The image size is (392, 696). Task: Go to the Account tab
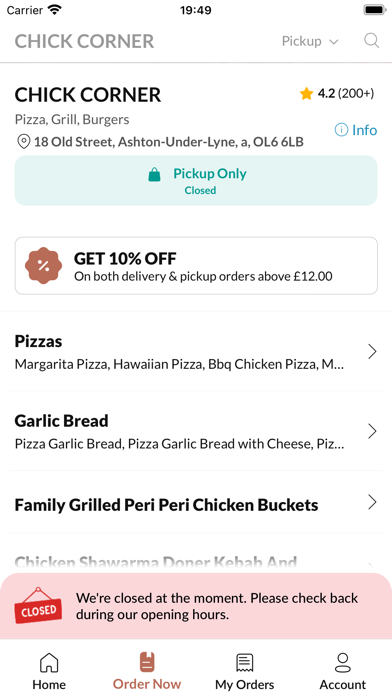pos(343,671)
